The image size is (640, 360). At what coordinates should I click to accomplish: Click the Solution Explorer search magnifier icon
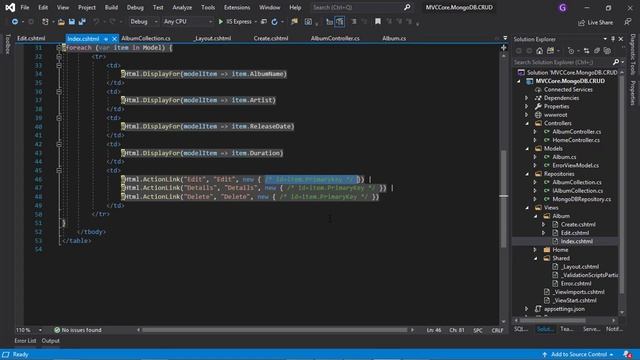616,62
